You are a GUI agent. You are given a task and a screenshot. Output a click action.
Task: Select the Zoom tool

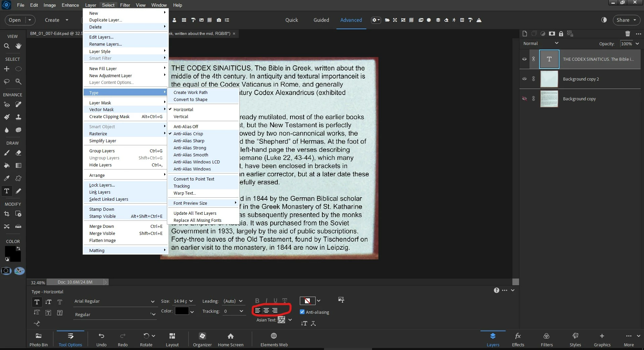pyautogui.click(x=7, y=46)
